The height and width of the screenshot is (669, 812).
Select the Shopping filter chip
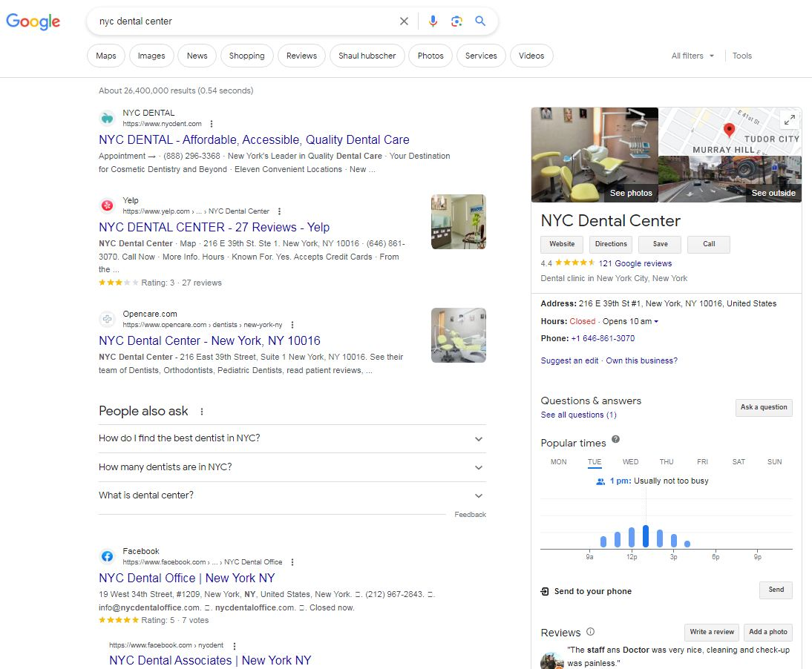pos(246,56)
